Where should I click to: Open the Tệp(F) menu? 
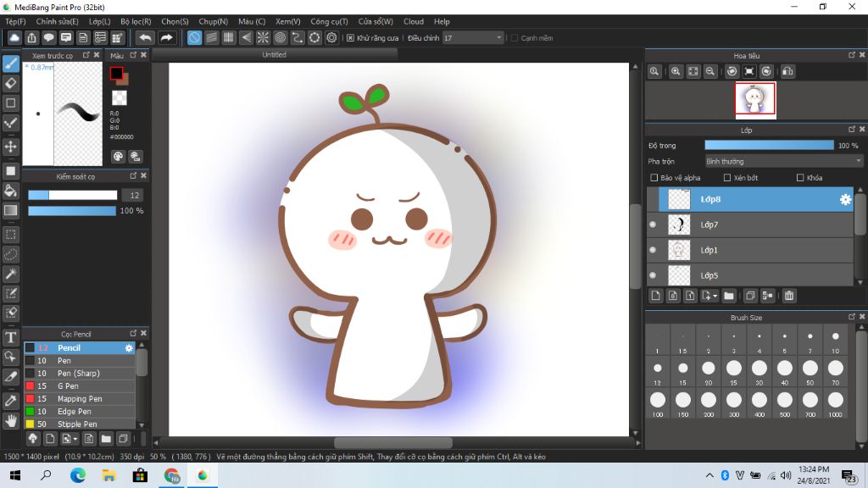pos(15,21)
